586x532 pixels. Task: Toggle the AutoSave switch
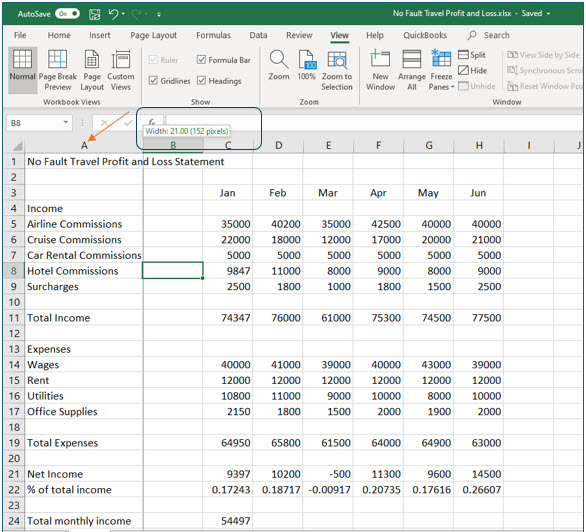(68, 14)
